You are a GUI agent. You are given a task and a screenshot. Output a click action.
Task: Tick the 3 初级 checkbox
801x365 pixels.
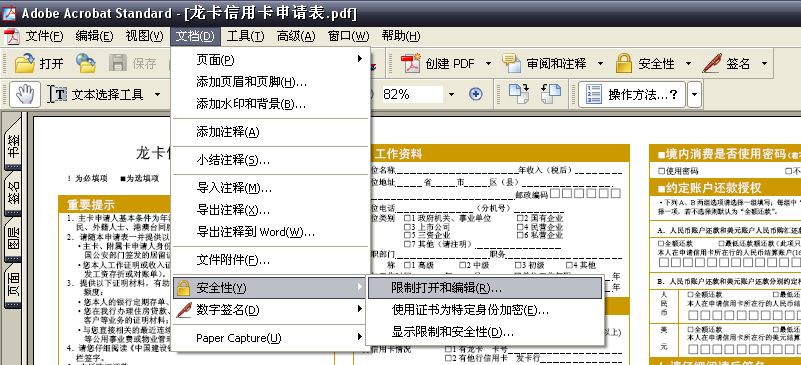coord(517,264)
